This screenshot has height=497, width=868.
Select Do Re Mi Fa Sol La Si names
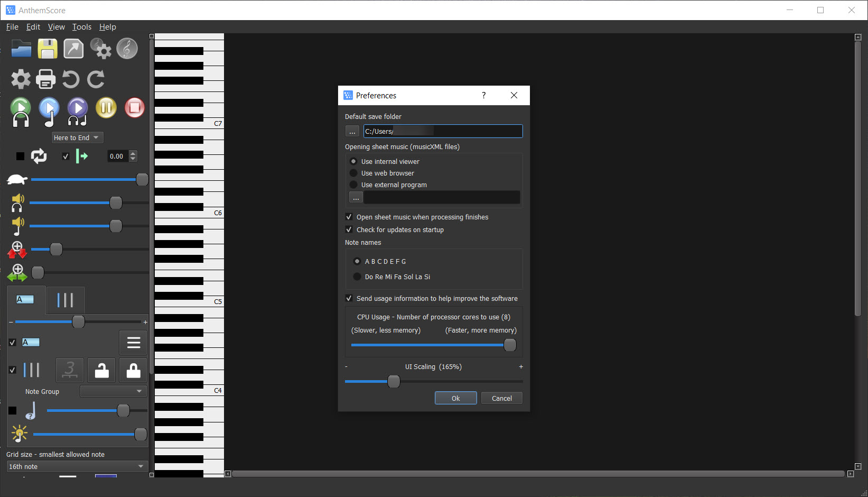tap(357, 277)
